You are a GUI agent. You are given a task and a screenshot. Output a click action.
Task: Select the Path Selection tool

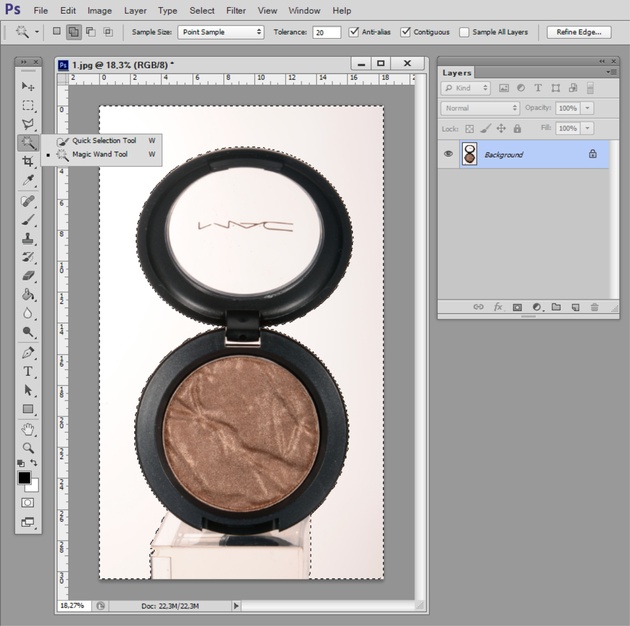click(x=28, y=390)
